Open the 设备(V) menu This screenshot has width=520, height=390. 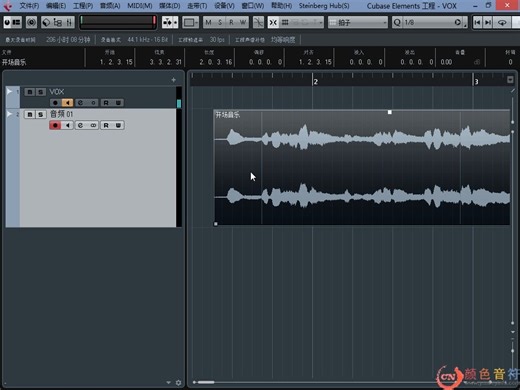(224, 6)
